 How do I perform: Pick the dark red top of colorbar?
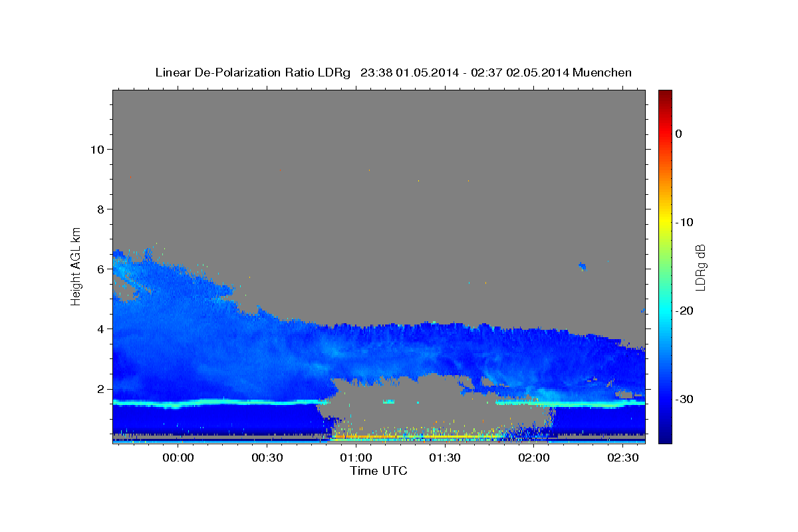(x=665, y=94)
